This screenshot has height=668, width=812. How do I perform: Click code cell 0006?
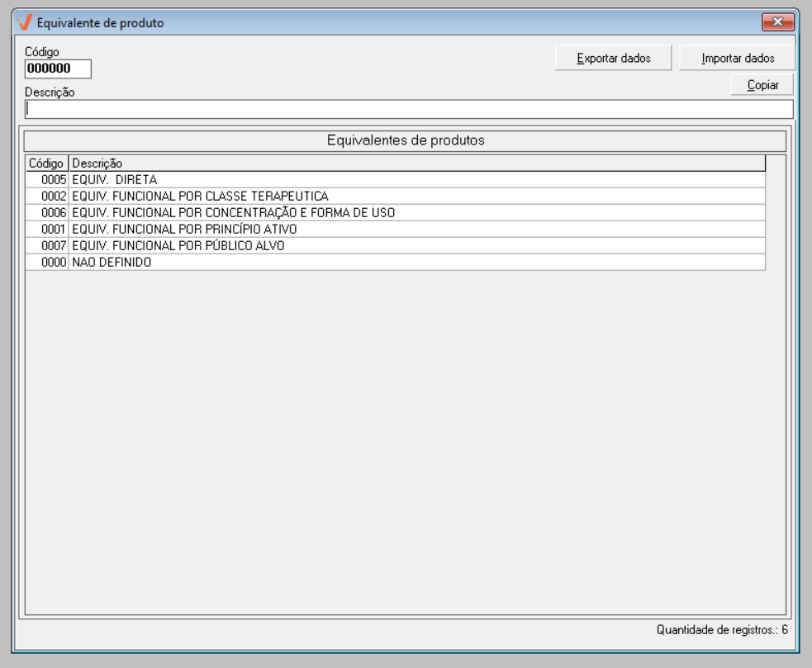(x=47, y=213)
